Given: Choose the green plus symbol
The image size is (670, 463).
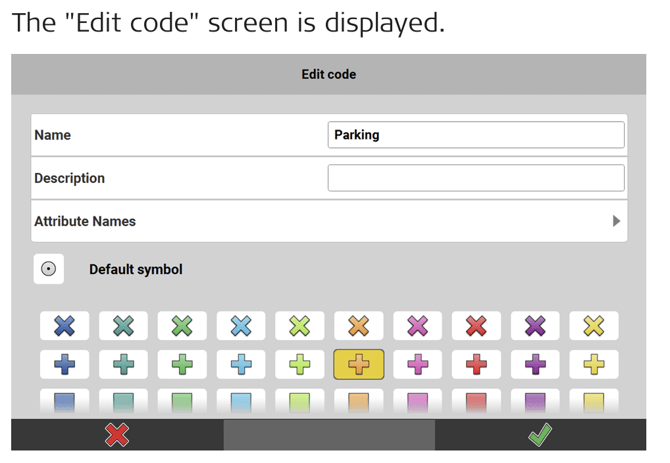Looking at the screenshot, I should point(182,364).
